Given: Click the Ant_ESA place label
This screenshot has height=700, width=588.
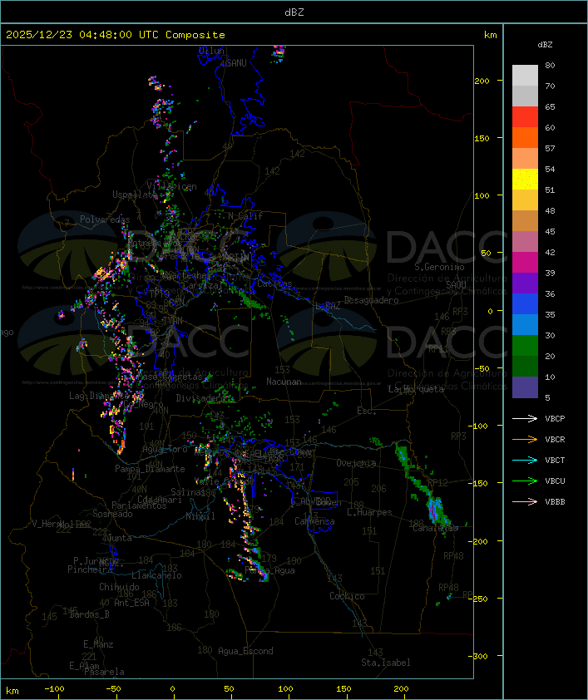Looking at the screenshot, I should (x=131, y=603).
